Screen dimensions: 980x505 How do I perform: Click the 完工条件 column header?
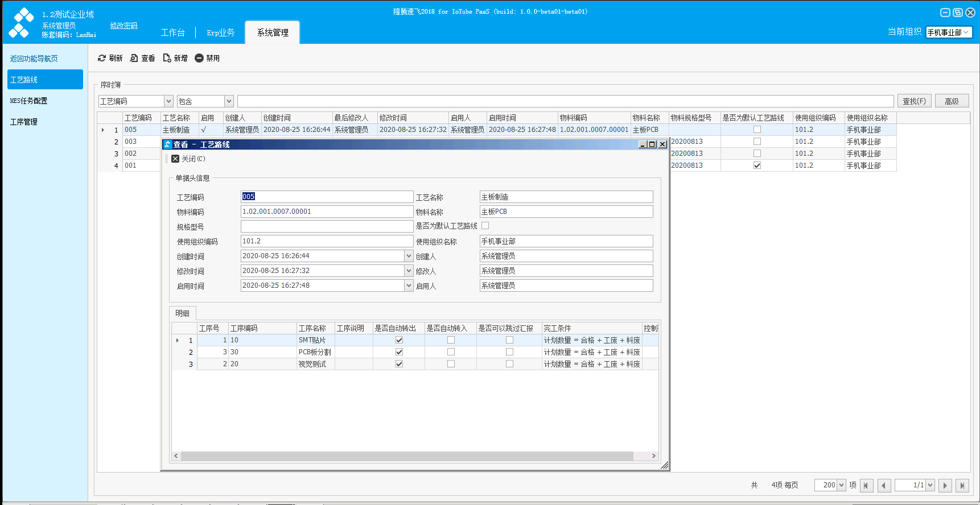(x=592, y=328)
